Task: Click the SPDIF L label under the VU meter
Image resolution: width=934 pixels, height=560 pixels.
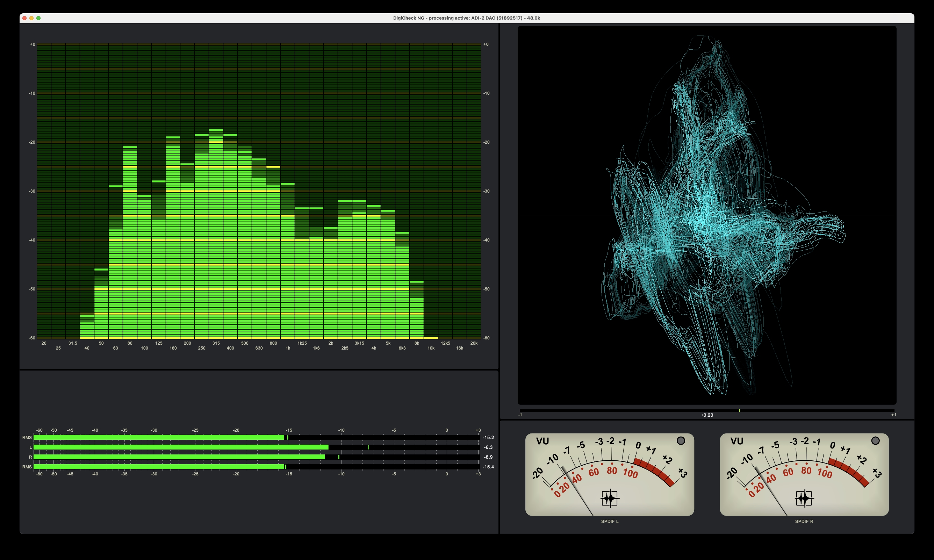Action: tap(610, 522)
